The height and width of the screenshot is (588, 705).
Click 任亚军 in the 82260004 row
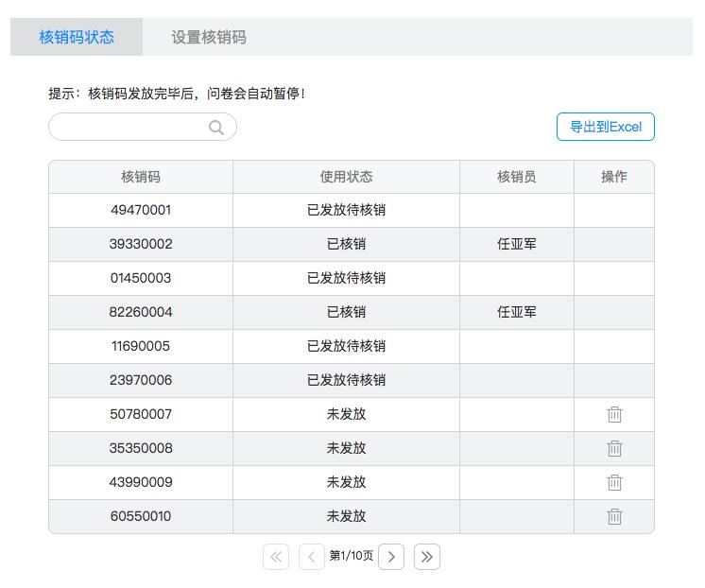click(x=517, y=312)
